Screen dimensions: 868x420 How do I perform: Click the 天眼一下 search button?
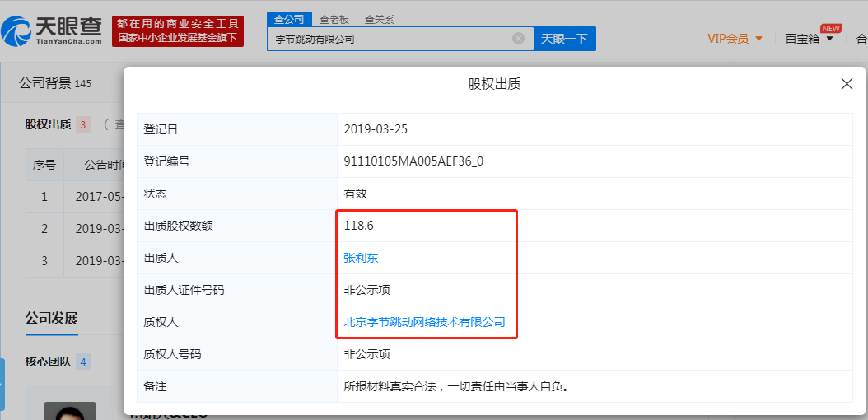pos(565,39)
